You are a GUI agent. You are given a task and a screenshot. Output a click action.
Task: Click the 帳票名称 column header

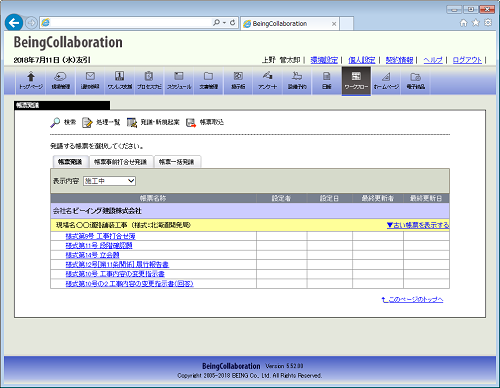tap(153, 198)
